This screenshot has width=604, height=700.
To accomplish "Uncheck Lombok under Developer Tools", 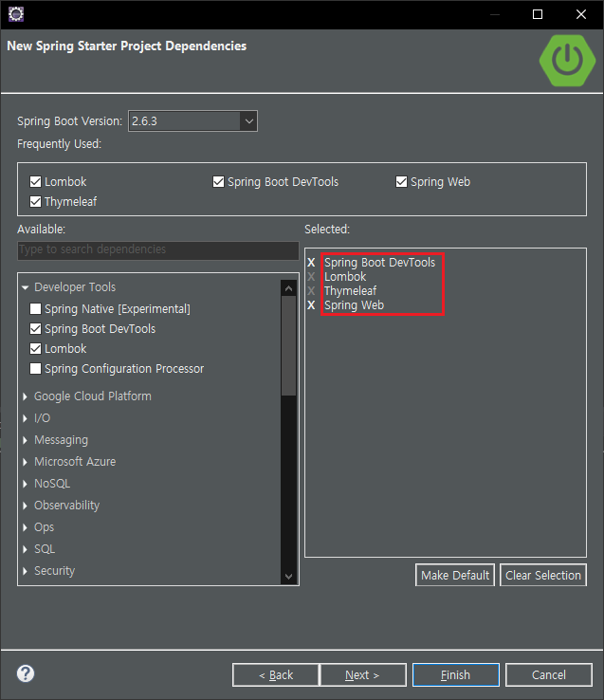I will pyautogui.click(x=35, y=349).
